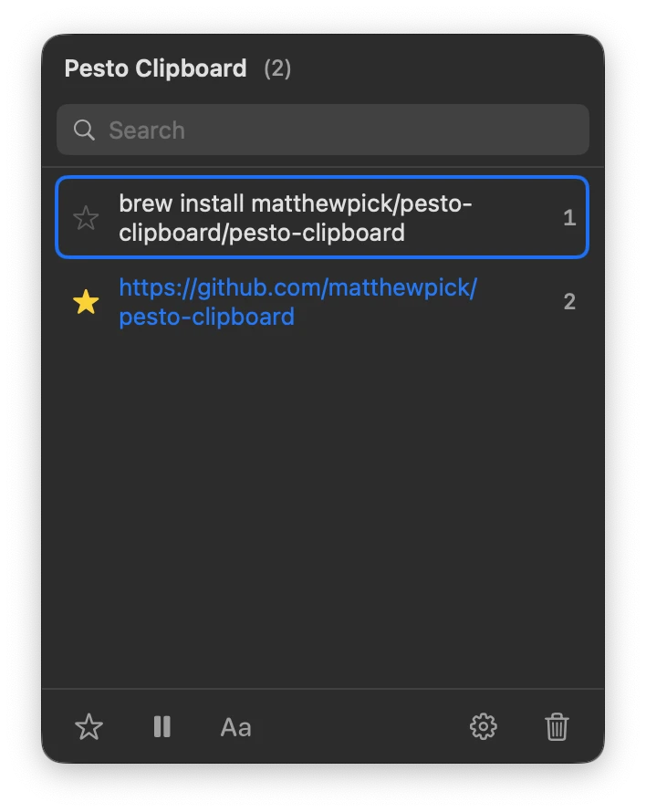Toggle the Aa case-sensitive option
646x812 pixels.
[235, 727]
